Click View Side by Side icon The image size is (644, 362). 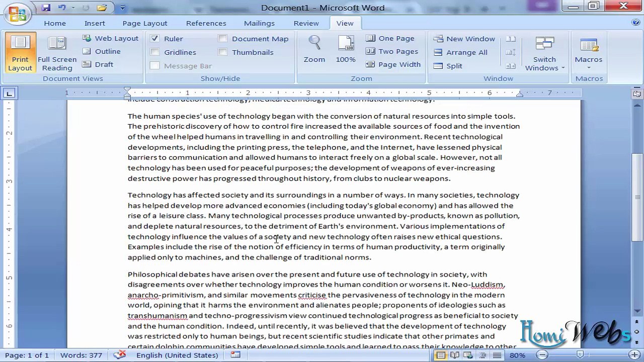[x=511, y=39]
